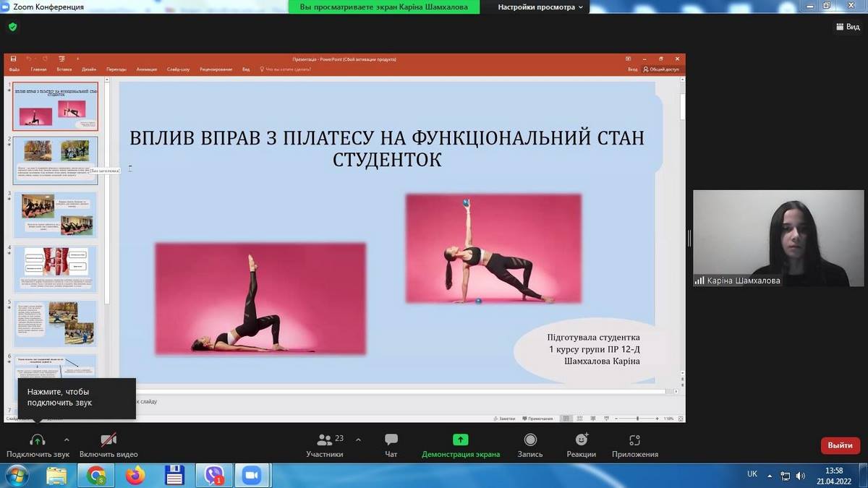The height and width of the screenshot is (488, 868).
Task: Expand the audio options chevron
Action: click(67, 439)
